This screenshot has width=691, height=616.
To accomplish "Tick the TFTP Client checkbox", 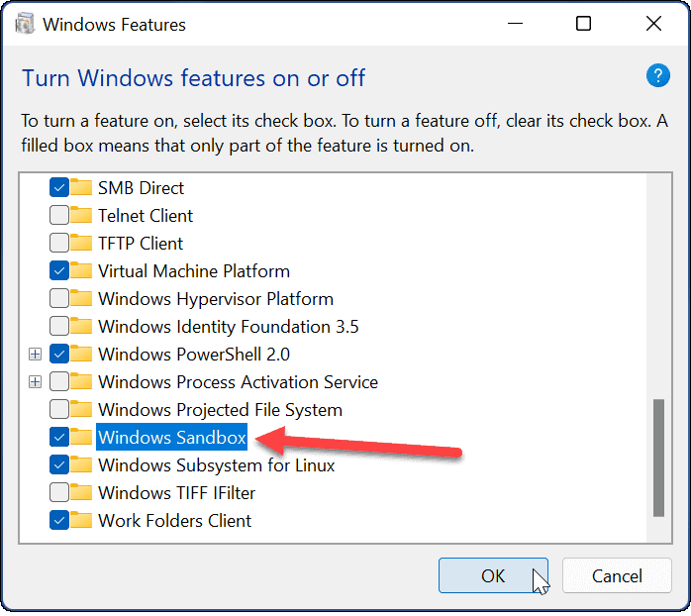I will pyautogui.click(x=58, y=243).
